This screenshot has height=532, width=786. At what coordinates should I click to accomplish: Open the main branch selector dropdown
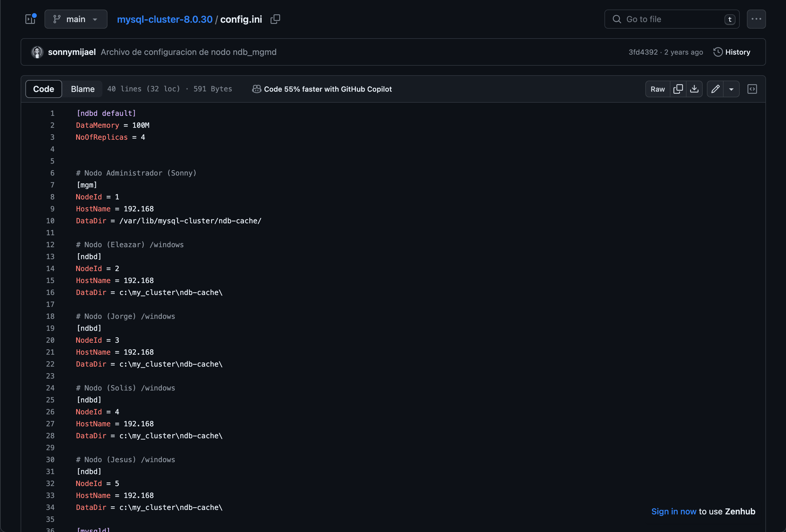coord(76,19)
